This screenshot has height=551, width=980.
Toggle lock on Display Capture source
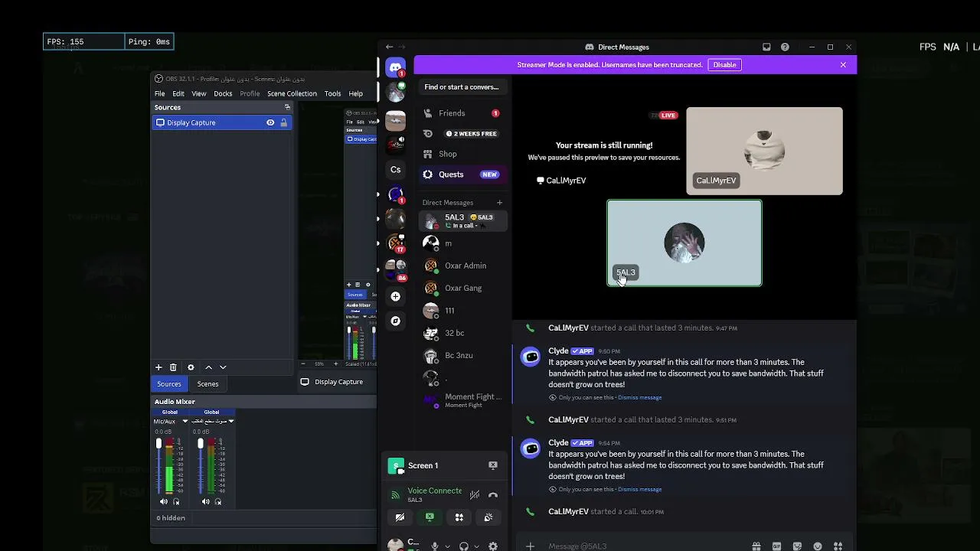coord(283,122)
